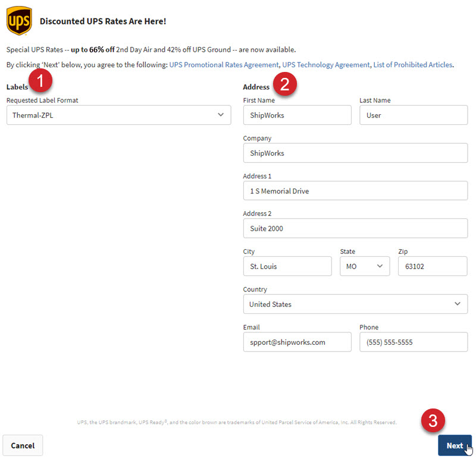Click the 'Company' field label
This screenshot has height=462, width=476.
(257, 139)
